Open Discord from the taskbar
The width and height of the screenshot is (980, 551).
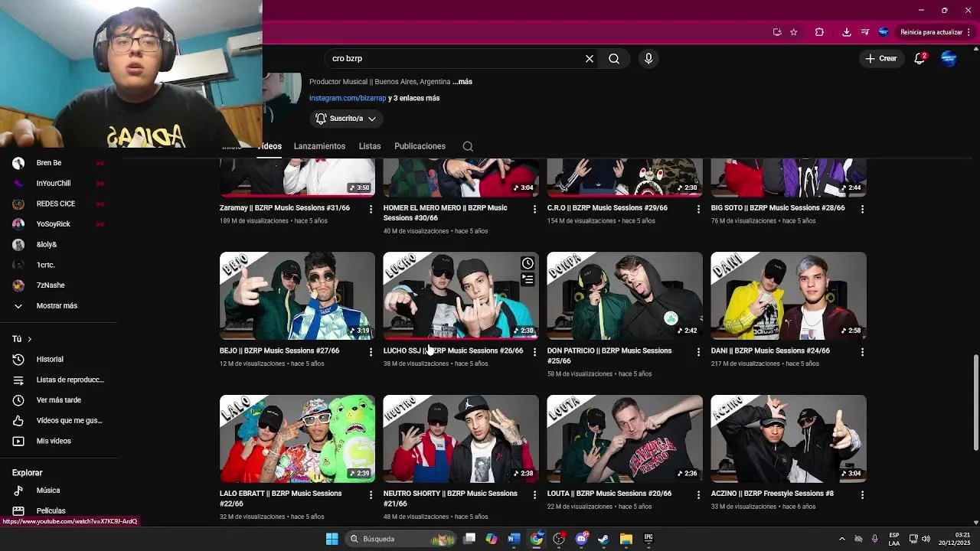[x=581, y=539]
